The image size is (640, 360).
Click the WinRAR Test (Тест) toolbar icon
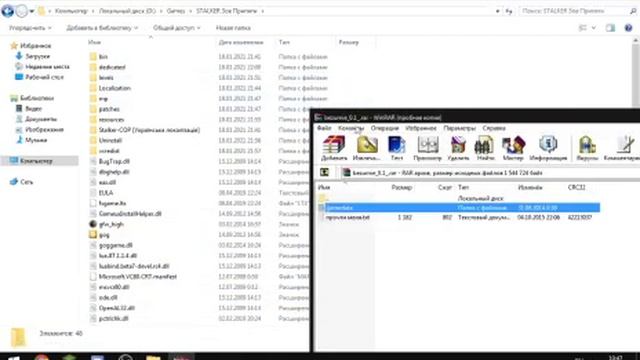coord(396,148)
